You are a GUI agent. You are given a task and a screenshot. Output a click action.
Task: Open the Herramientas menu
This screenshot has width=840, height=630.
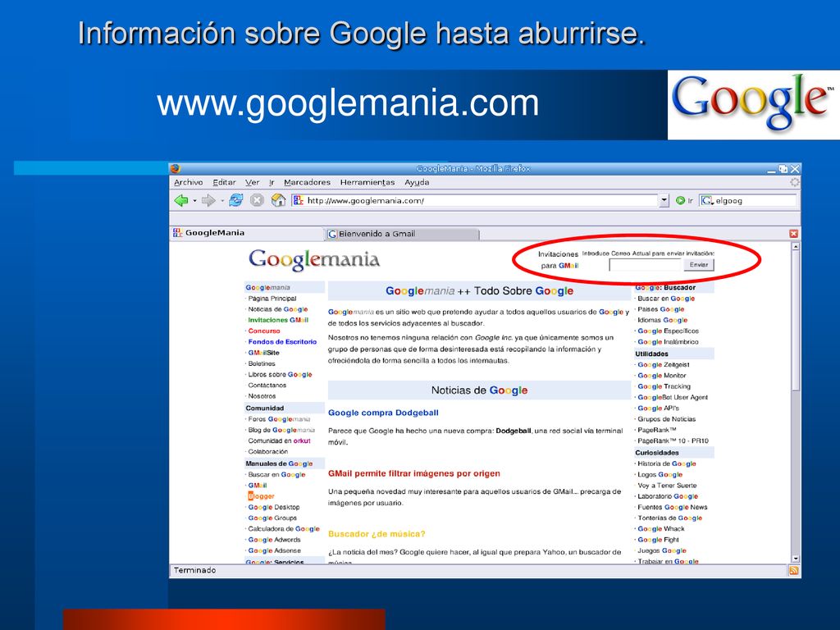point(367,183)
